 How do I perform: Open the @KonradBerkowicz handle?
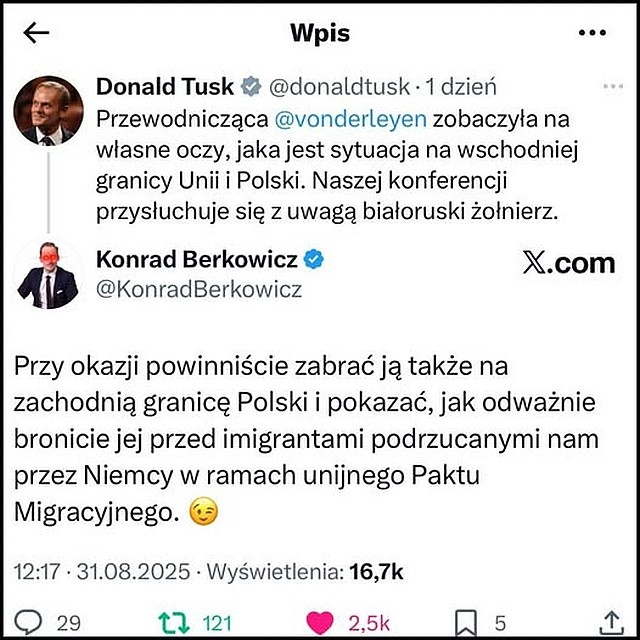click(199, 290)
